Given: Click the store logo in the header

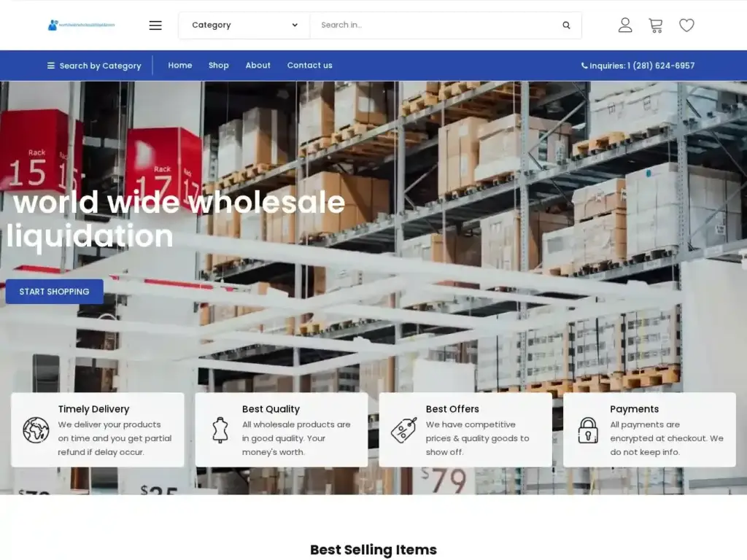Looking at the screenshot, I should pyautogui.click(x=80, y=24).
